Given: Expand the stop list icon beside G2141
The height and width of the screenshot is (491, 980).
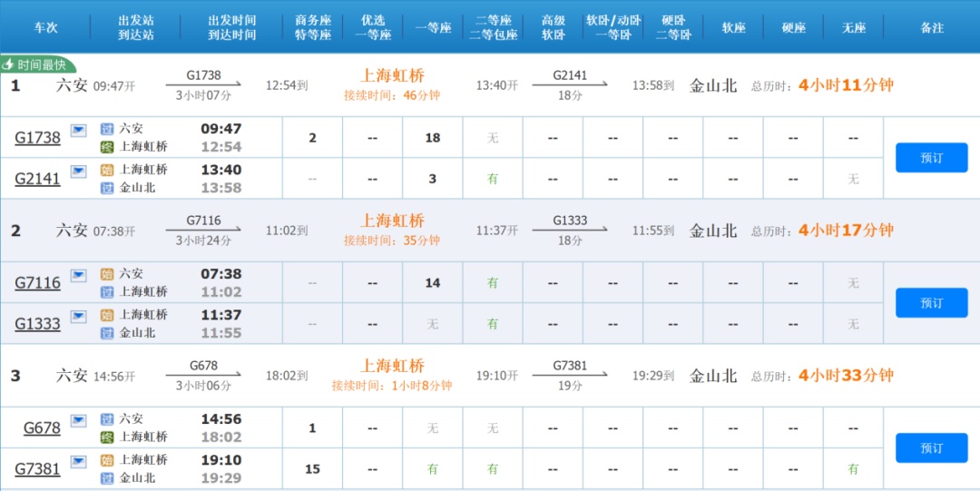Looking at the screenshot, I should click(x=79, y=172).
